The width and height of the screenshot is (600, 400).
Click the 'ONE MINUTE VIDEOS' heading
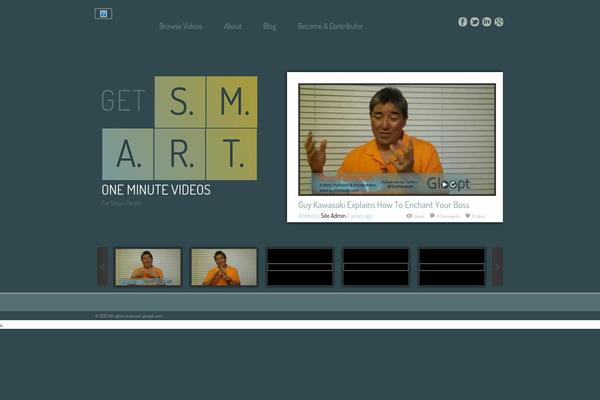pos(156,190)
